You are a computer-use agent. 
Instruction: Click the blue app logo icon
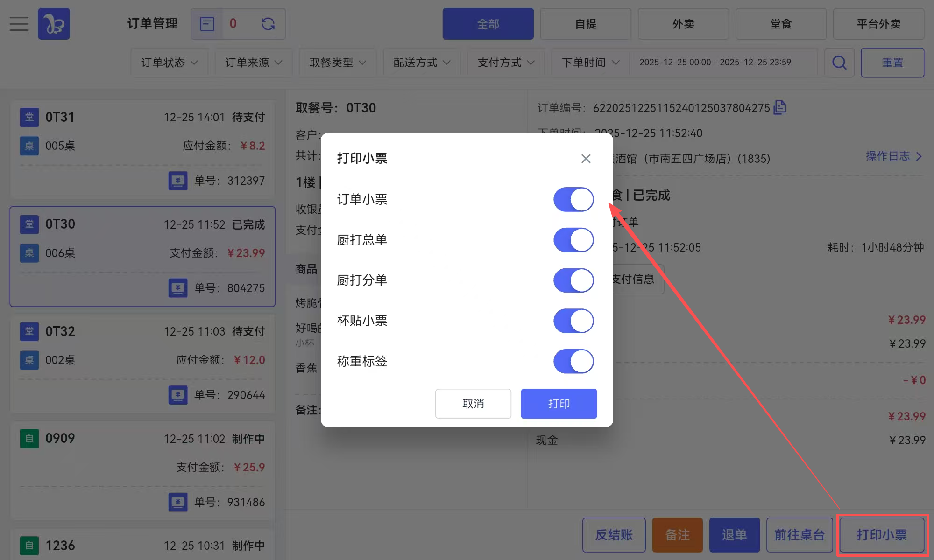pos(54,24)
